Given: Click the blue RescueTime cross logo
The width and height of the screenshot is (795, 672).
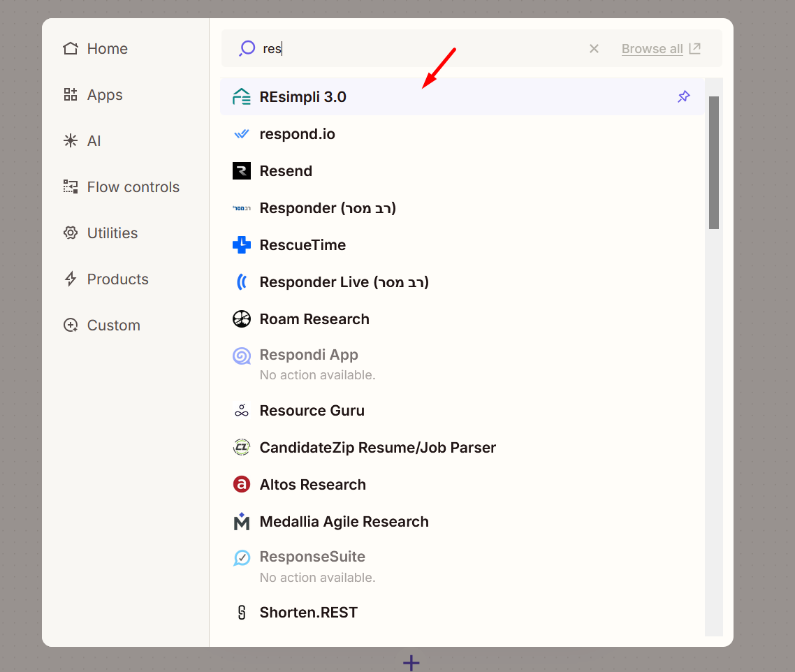Looking at the screenshot, I should (241, 245).
